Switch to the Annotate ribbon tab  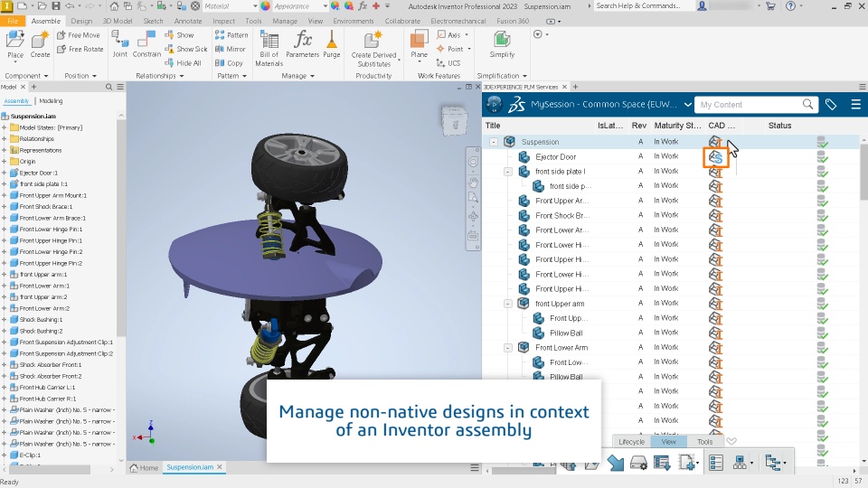pyautogui.click(x=188, y=21)
